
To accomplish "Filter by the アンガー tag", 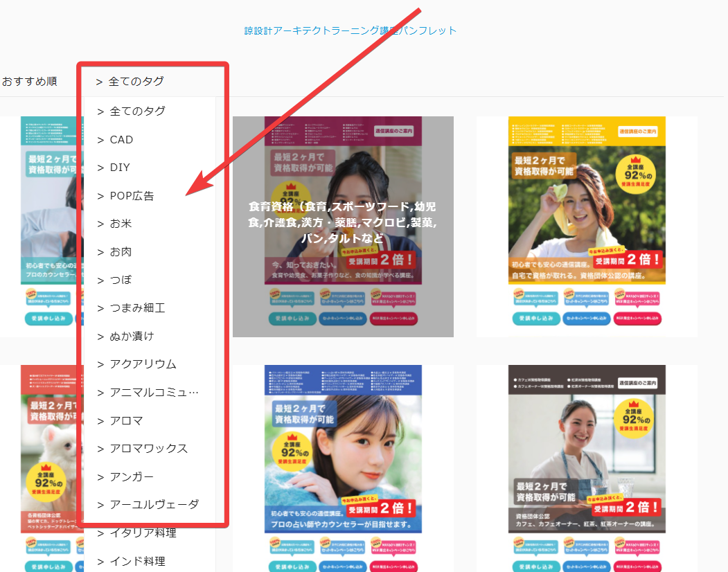I will click(125, 477).
